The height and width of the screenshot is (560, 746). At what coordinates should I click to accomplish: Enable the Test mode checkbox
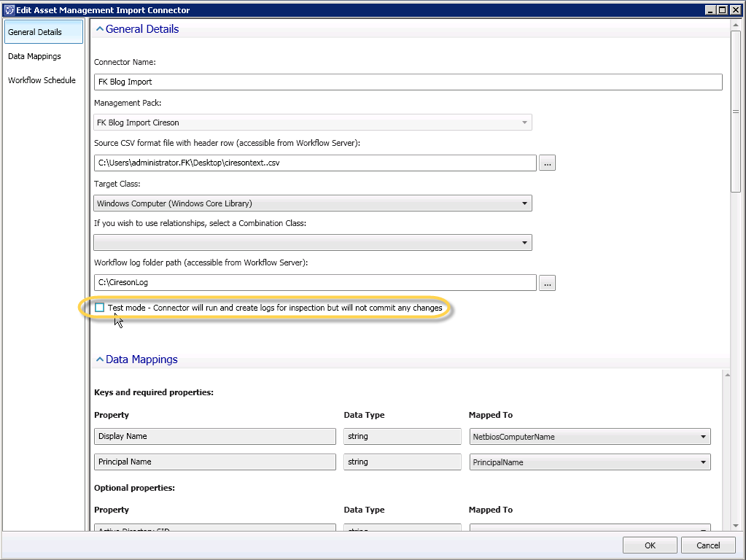(99, 308)
